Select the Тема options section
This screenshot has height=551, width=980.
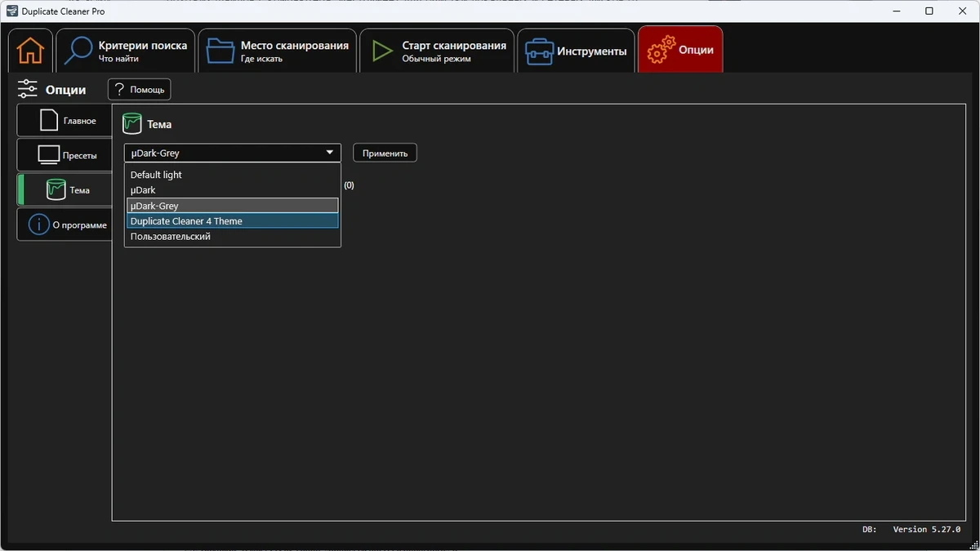tap(65, 189)
